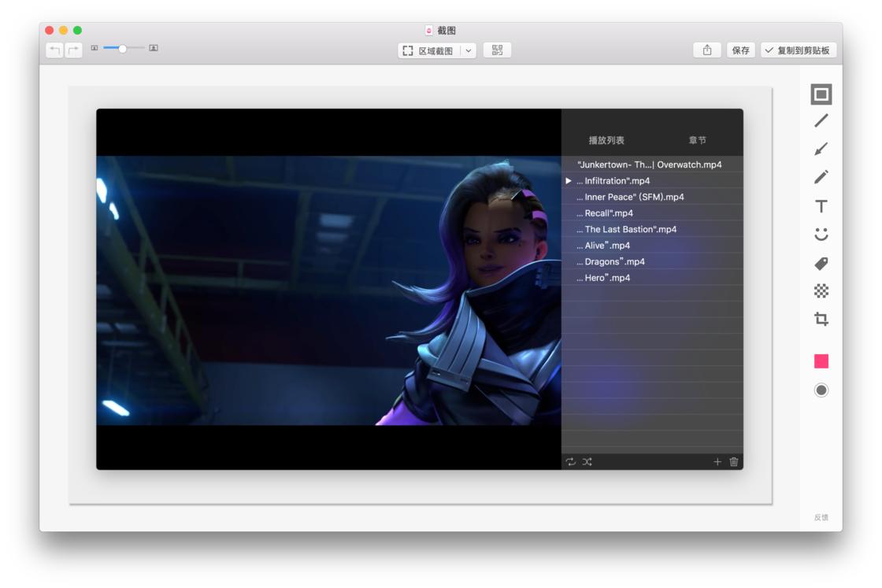Image resolution: width=882 pixels, height=588 pixels.
Task: Click the undo arrow button
Action: (x=54, y=50)
